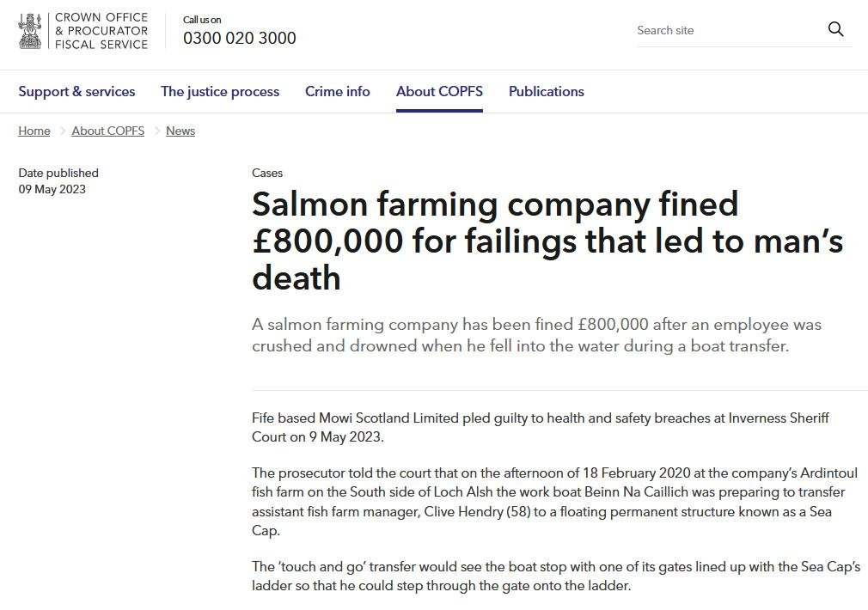Click the About COPFS breadcrumb link
This screenshot has width=868, height=610.
click(x=108, y=131)
